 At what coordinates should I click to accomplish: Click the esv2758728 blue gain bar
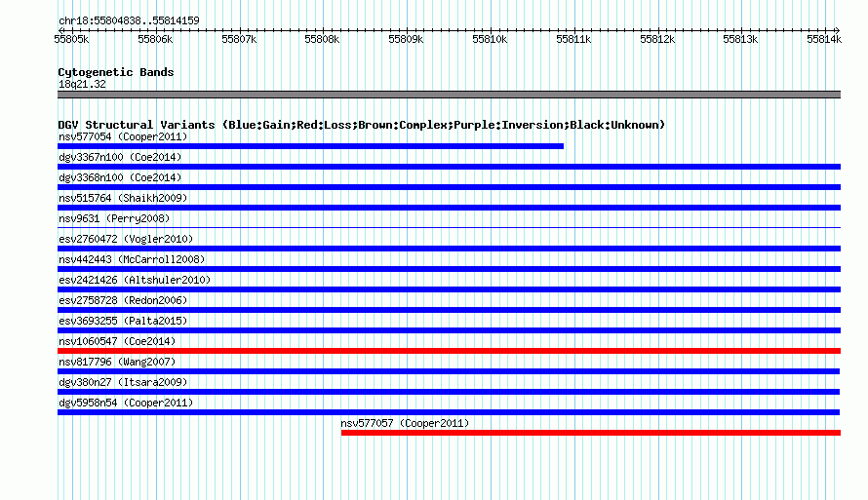(449, 310)
